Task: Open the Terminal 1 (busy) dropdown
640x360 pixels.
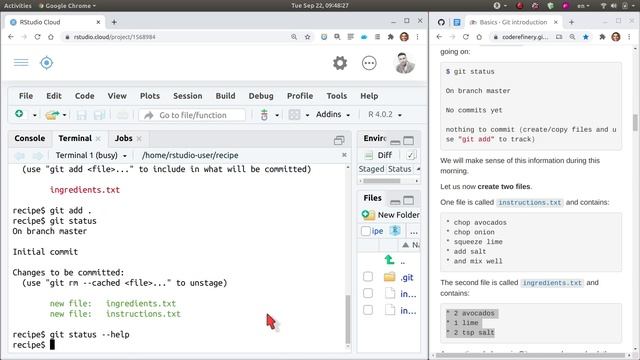Action: (x=91, y=156)
